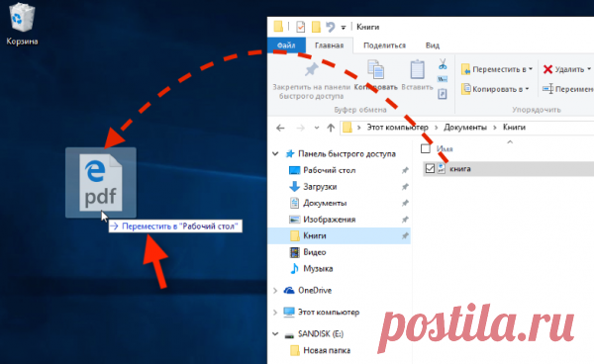
Task: Toggle the select-all checkbox by Имя column
Action: (x=426, y=148)
